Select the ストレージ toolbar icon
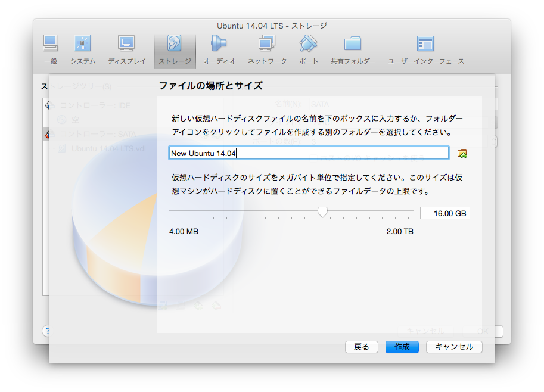This screenshot has width=544, height=392. point(175,51)
